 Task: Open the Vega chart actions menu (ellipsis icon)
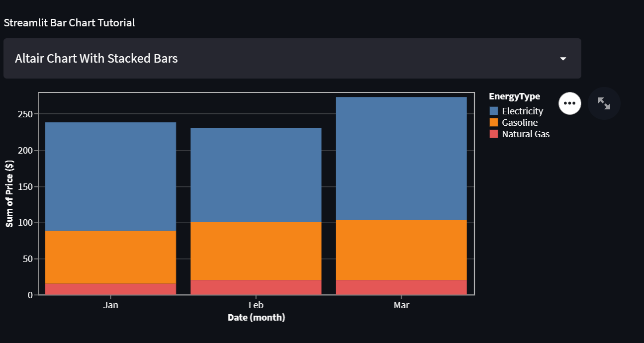point(569,103)
